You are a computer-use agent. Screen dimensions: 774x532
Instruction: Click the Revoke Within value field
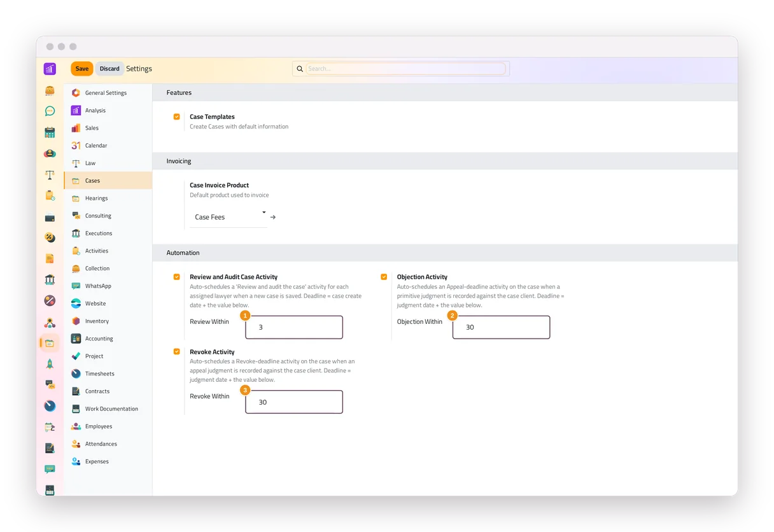294,402
